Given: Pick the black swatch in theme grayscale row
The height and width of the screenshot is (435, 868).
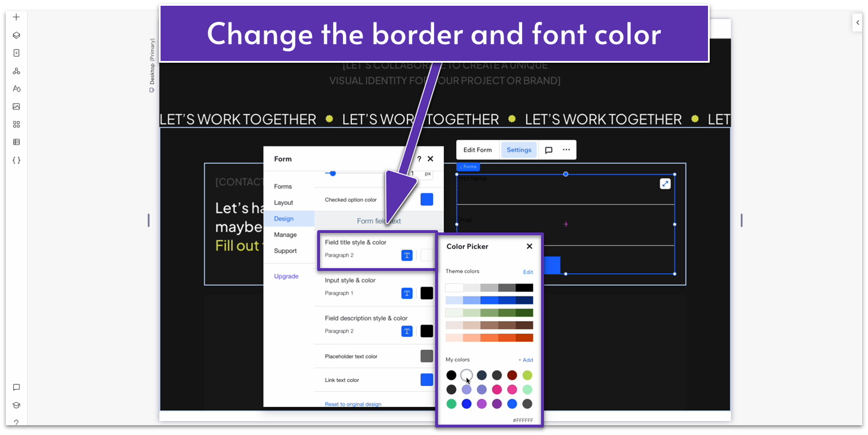Looking at the screenshot, I should pyautogui.click(x=524, y=288).
